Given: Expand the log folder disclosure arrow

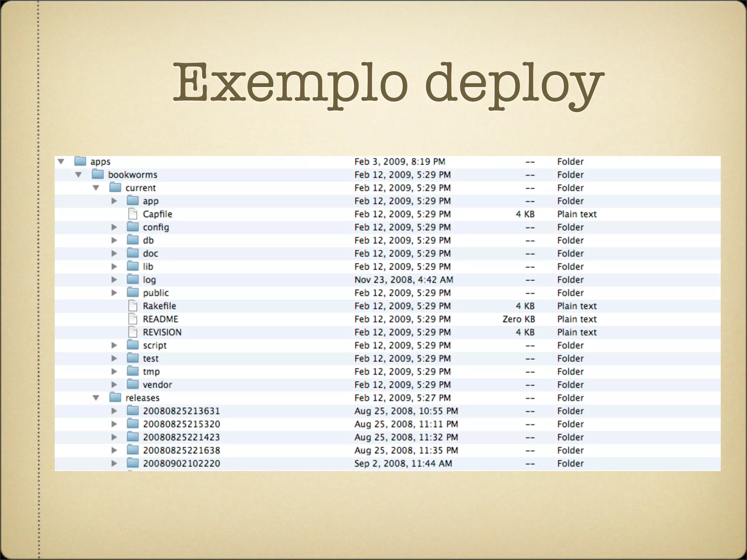Looking at the screenshot, I should (x=114, y=280).
